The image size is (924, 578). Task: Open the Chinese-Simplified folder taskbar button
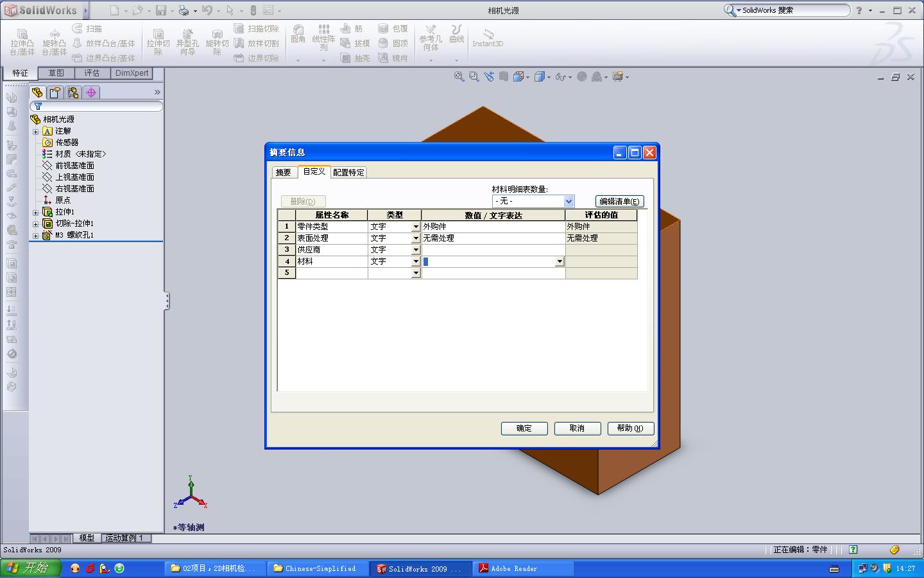pos(319,568)
